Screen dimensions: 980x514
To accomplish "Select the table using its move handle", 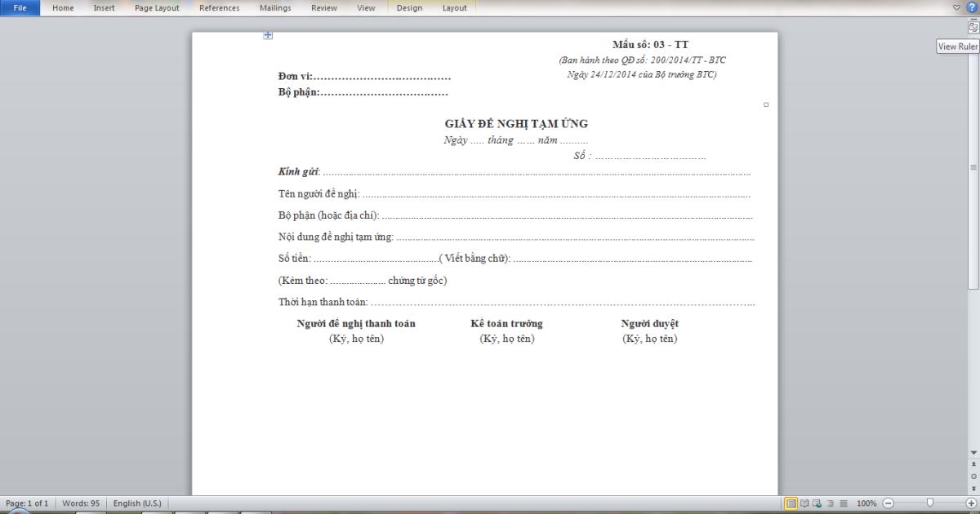I will pos(267,35).
